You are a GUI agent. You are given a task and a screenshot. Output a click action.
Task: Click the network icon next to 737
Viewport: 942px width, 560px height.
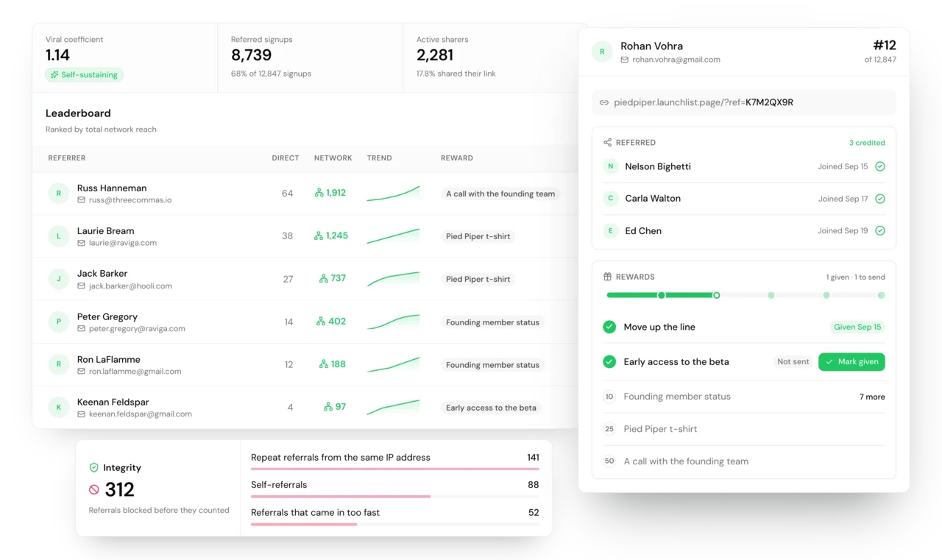click(324, 278)
